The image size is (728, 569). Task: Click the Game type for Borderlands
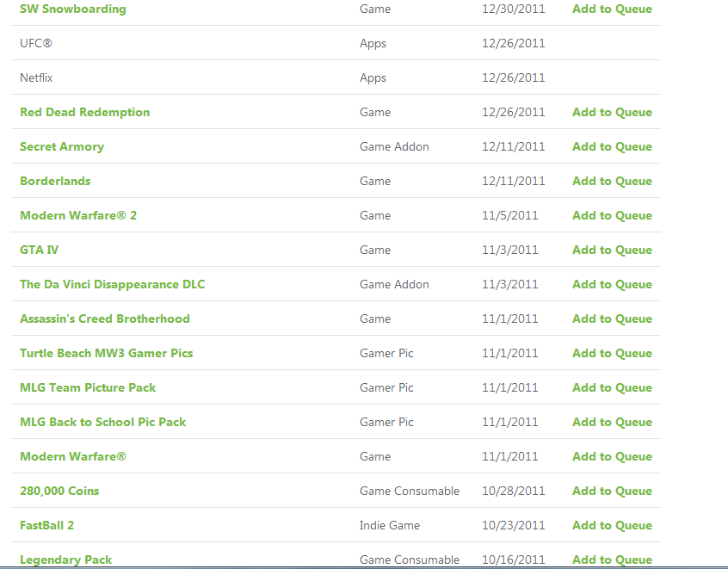(x=375, y=181)
